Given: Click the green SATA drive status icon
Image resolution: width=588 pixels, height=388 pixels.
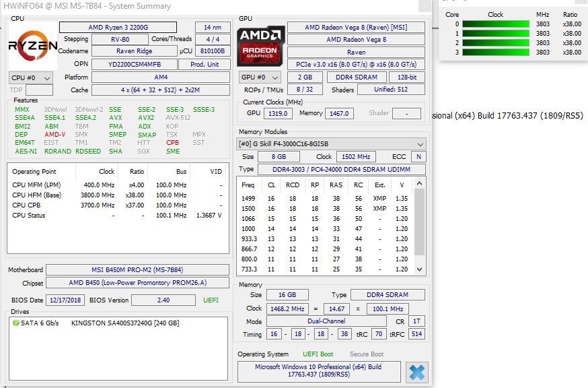Looking at the screenshot, I should tap(15, 323).
